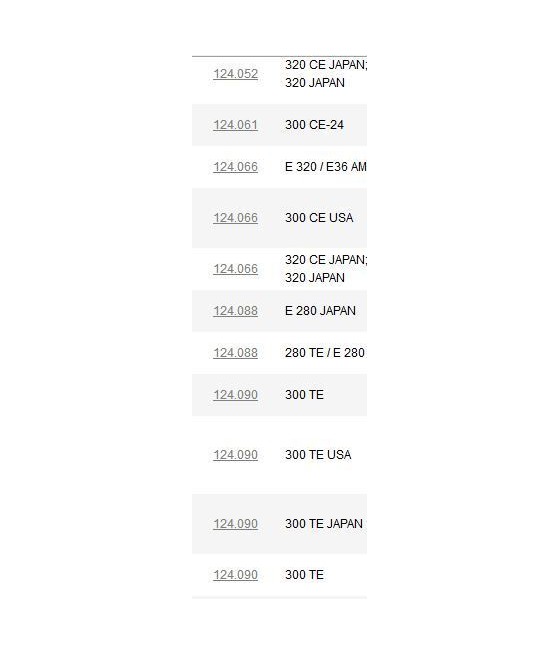The height and width of the screenshot is (655, 560).
Task: Select 320 CE JAPAN text in 124.052 row
Action: pyautogui.click(x=326, y=65)
